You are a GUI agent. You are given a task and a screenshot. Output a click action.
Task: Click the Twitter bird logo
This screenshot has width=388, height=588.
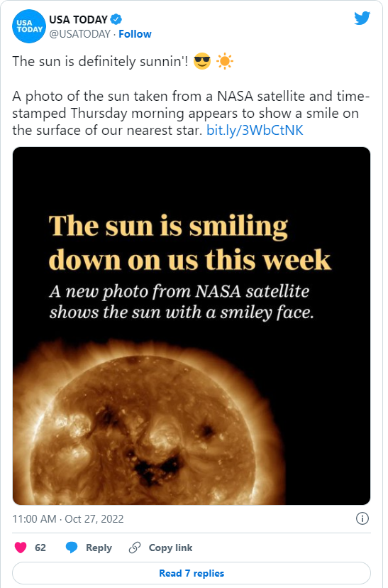pos(362,18)
